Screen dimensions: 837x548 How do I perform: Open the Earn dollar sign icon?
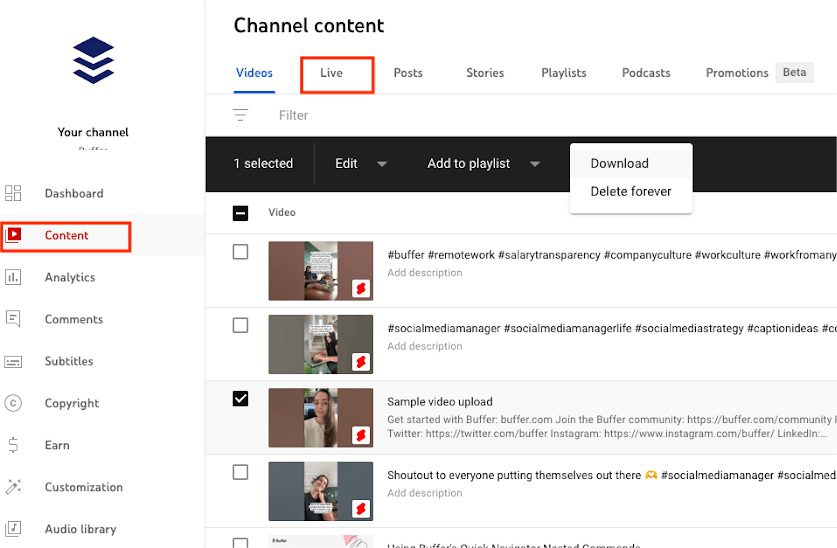click(x=13, y=445)
